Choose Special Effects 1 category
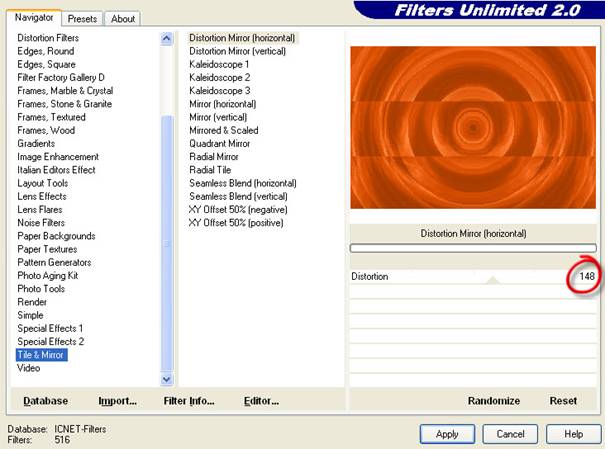This screenshot has height=449, width=605. point(50,328)
